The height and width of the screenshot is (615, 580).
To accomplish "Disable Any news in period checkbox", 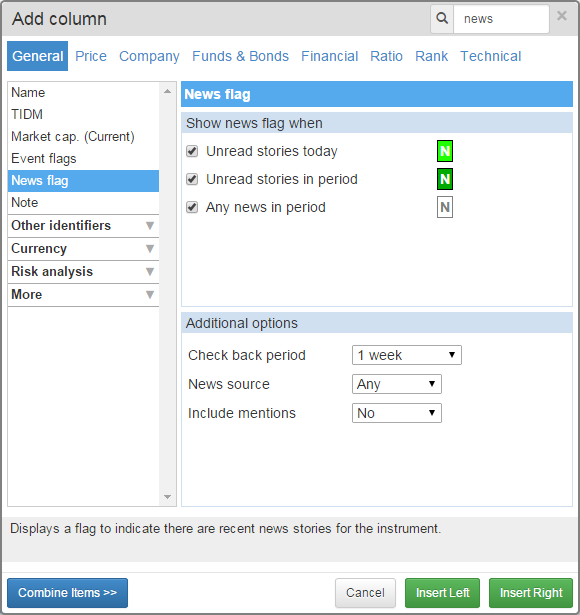I will [192, 207].
